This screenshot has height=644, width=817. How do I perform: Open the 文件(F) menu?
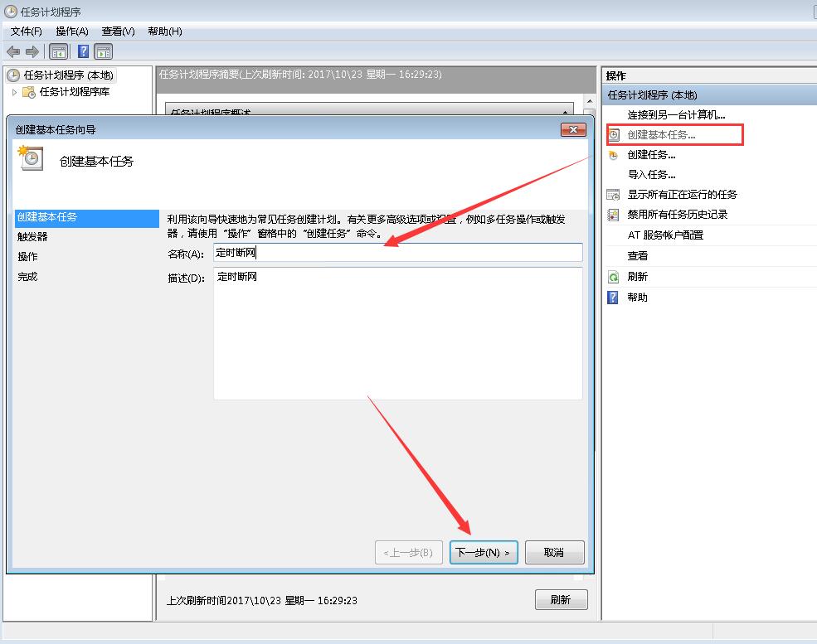click(27, 31)
